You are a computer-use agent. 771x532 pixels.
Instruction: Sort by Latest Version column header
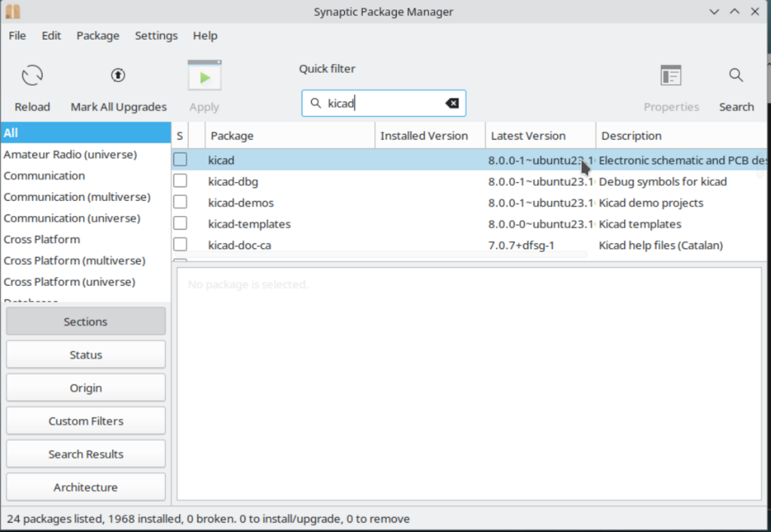pyautogui.click(x=539, y=136)
